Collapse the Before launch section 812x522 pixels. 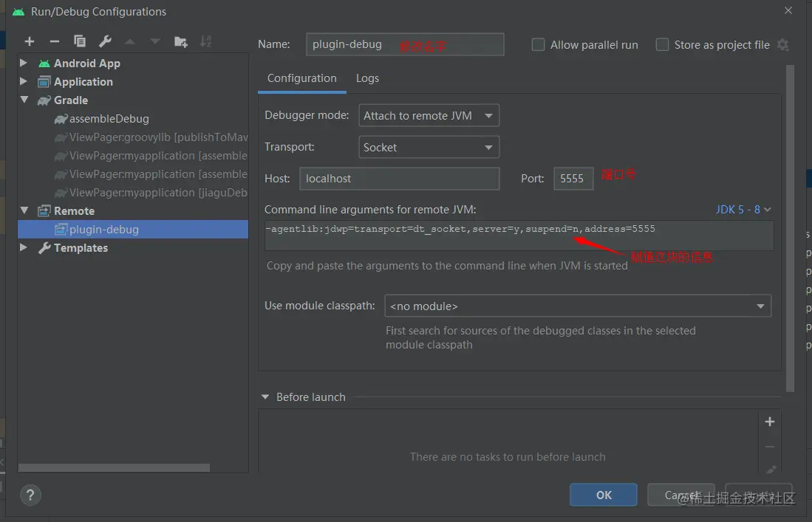(265, 396)
